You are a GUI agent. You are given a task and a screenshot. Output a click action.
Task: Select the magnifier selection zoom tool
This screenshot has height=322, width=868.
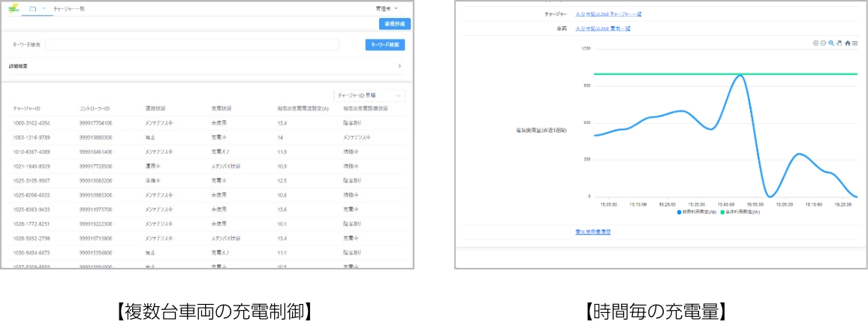831,44
